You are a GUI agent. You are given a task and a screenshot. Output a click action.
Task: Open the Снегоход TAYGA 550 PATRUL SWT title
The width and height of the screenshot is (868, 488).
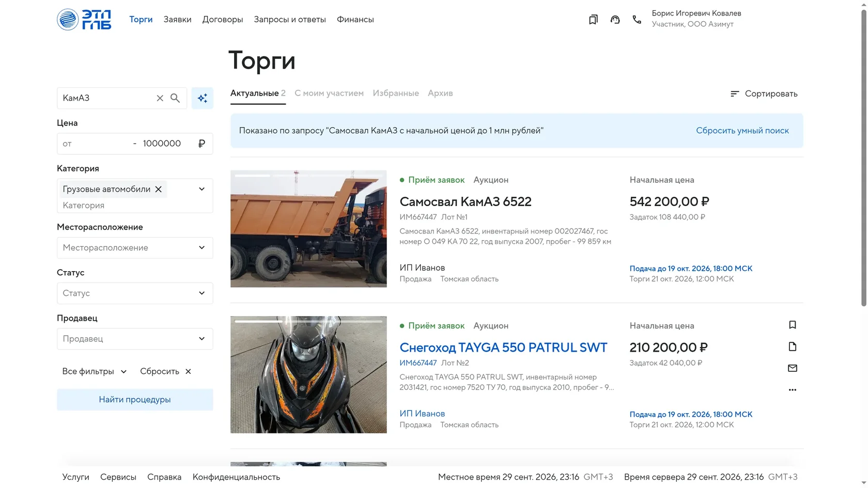tap(503, 348)
